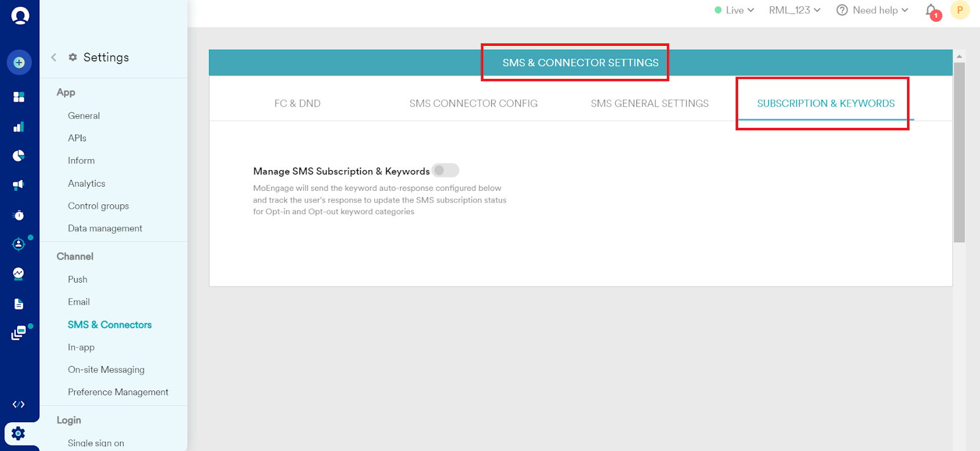Image resolution: width=980 pixels, height=451 pixels.
Task: Open Data management settings
Action: point(105,228)
